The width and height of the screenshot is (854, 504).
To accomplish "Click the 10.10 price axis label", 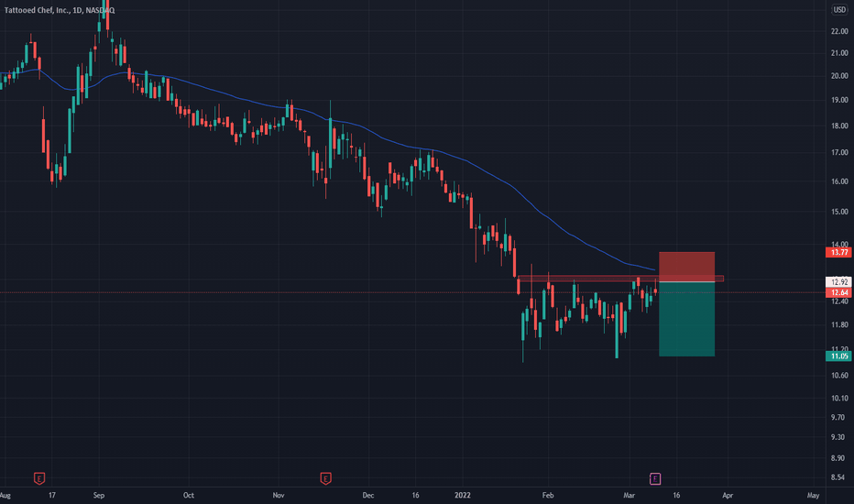I will point(839,398).
